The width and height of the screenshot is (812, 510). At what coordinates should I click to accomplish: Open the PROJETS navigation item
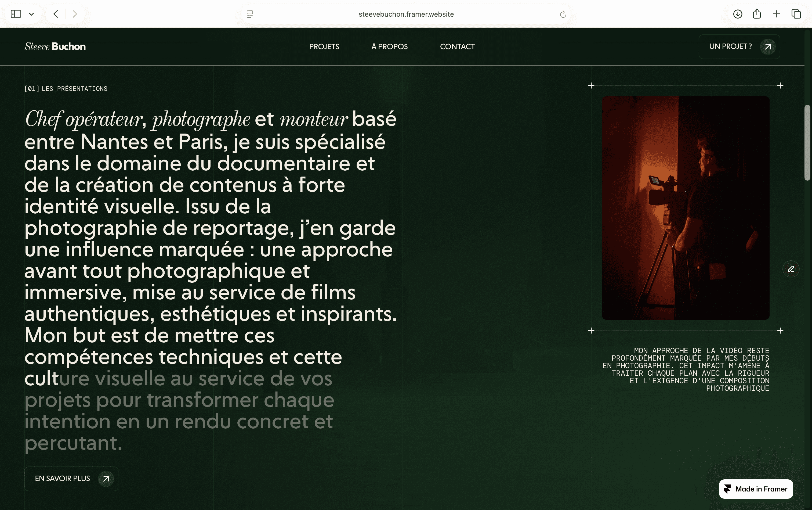coord(324,46)
